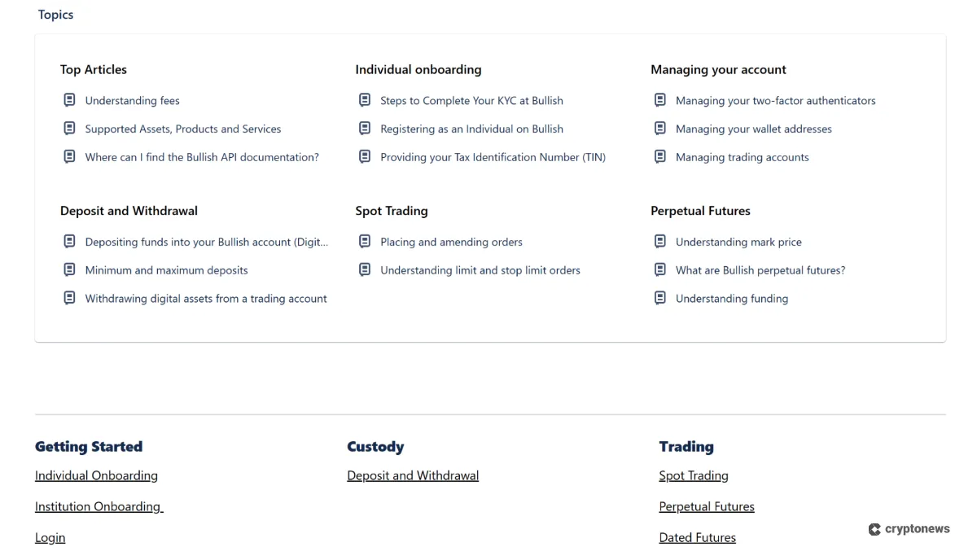Click the icon next to Placing and amending orders
This screenshot has height=560, width=977.
click(365, 242)
